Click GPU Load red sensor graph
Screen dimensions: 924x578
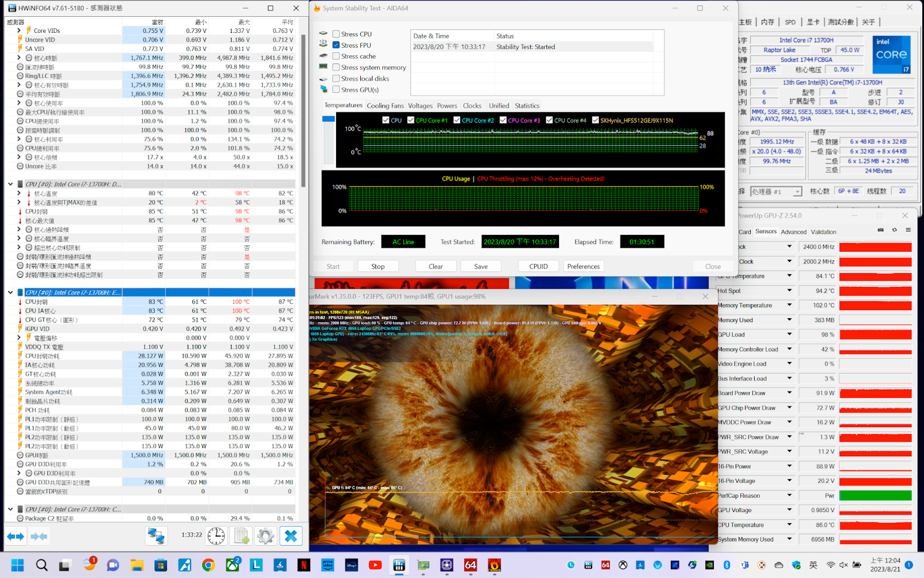[x=875, y=335]
